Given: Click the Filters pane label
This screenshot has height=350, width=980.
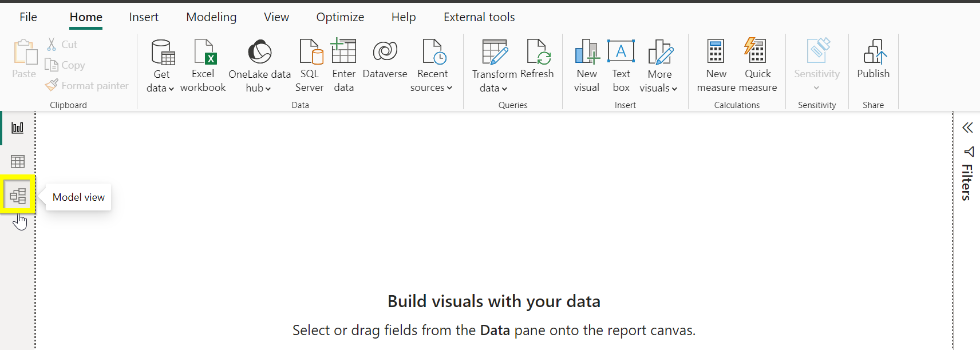Looking at the screenshot, I should 967,182.
